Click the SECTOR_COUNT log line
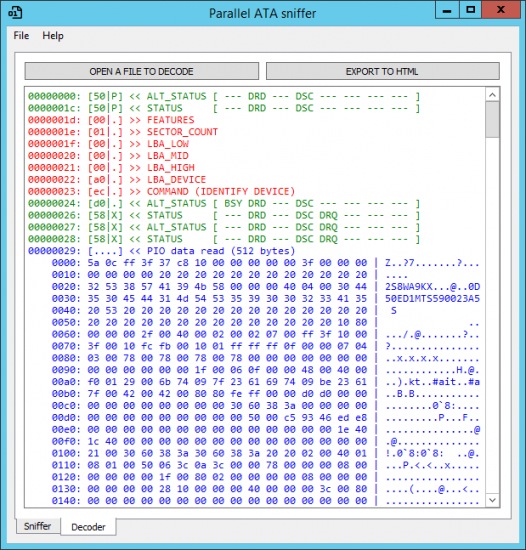This screenshot has height=550, width=526. click(x=123, y=132)
